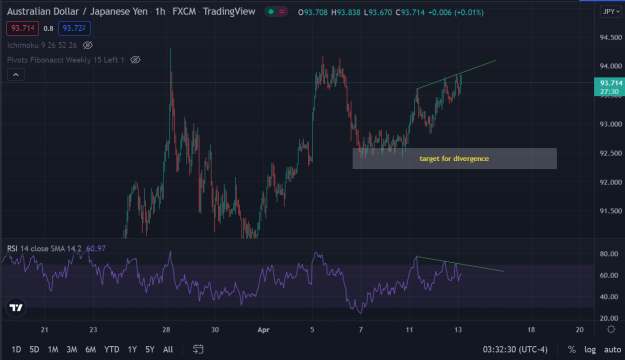Image resolution: width=625 pixels, height=360 pixels.
Task: Select the 1D time range
Action: coord(16,350)
